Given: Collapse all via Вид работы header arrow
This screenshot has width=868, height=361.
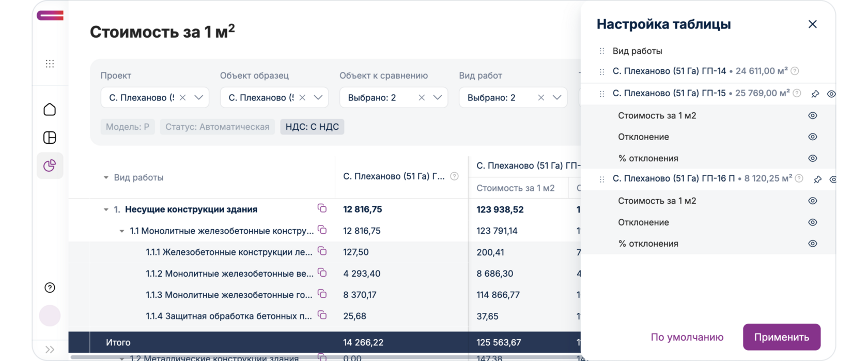Looking at the screenshot, I should pos(106,177).
